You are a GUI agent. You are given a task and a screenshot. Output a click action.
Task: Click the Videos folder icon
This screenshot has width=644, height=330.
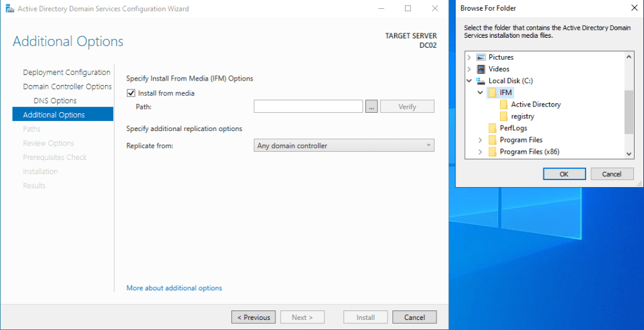point(481,69)
